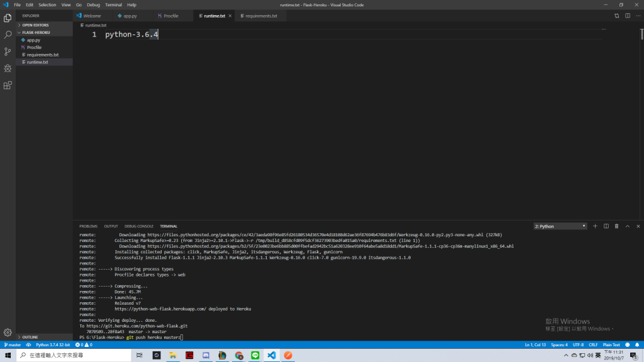Open the File menu
This screenshot has height=362, width=644.
(x=17, y=5)
